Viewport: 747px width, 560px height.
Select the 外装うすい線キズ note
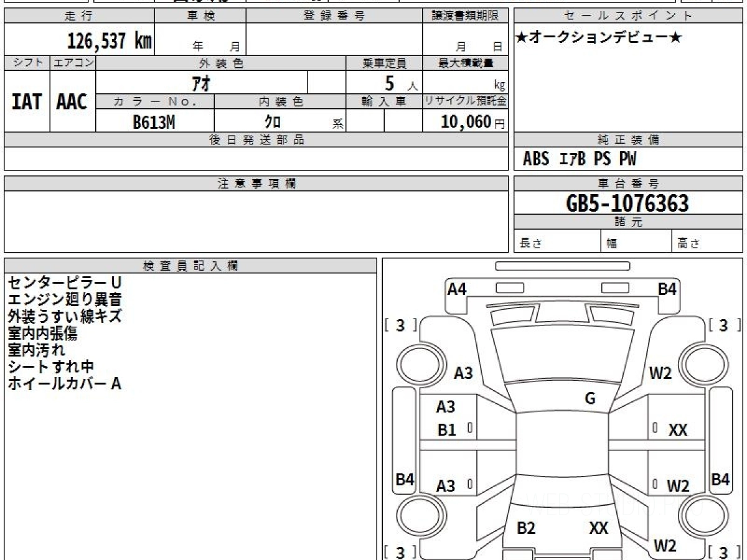65,316
